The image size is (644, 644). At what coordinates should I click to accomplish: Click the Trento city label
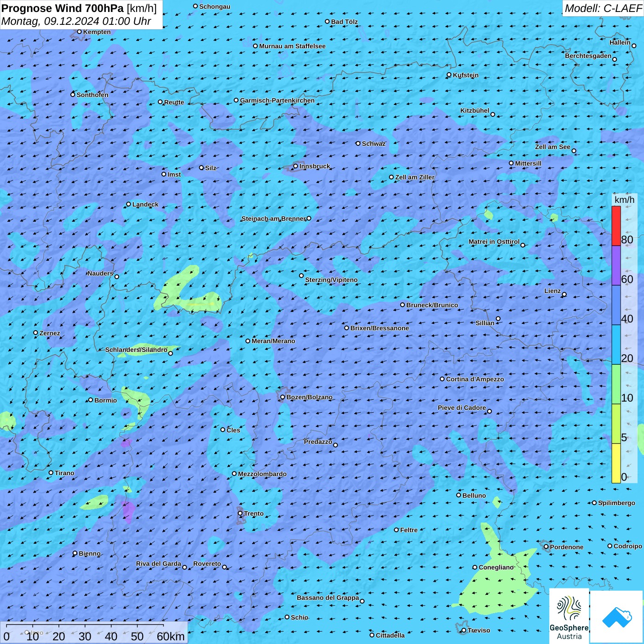click(254, 513)
